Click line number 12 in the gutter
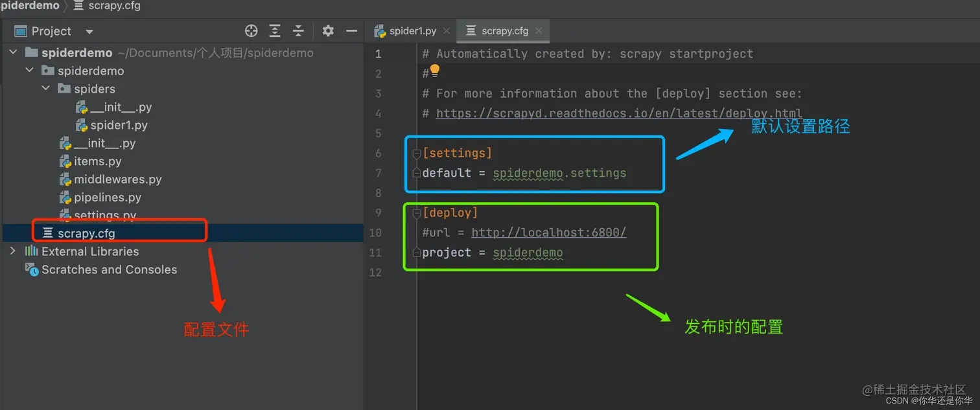 (x=375, y=272)
